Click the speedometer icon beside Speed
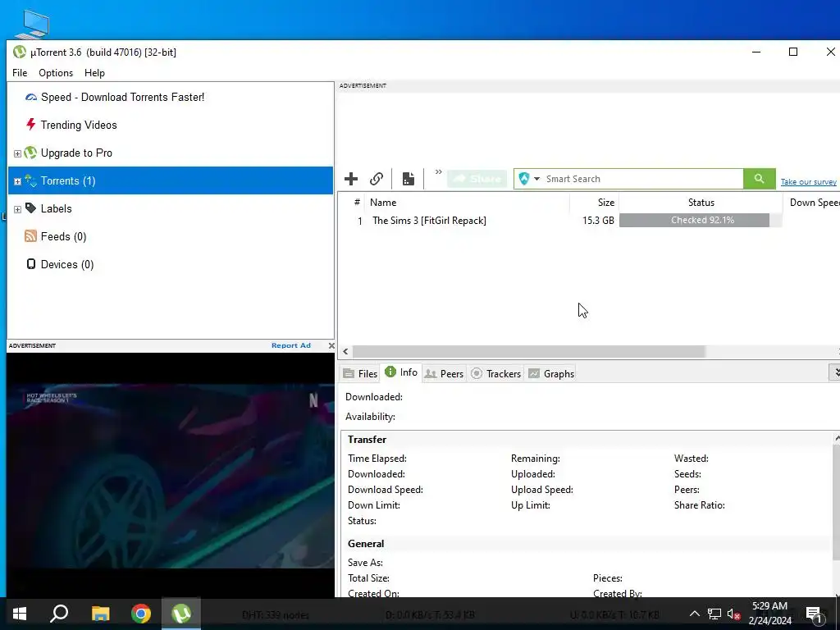The width and height of the screenshot is (840, 630). click(x=31, y=97)
